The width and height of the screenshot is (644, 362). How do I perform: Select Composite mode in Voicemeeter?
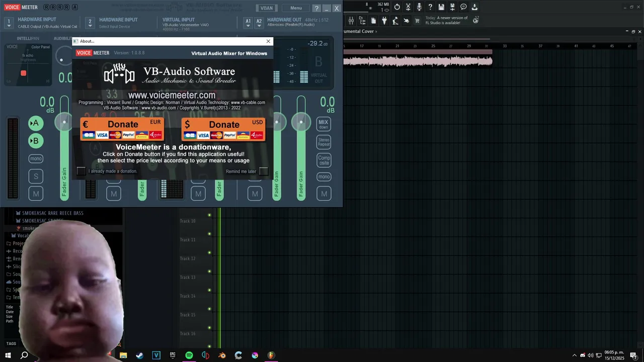324,160
